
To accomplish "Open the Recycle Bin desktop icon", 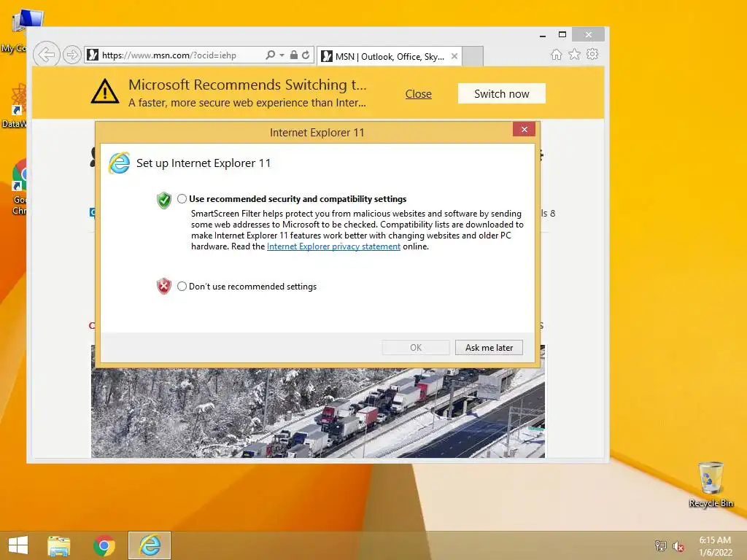I will (x=711, y=484).
